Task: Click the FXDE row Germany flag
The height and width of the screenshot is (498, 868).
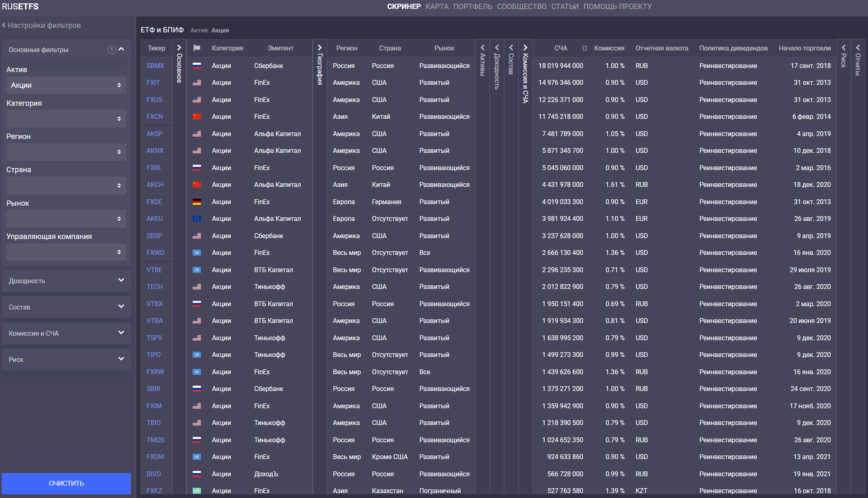Action: point(197,202)
